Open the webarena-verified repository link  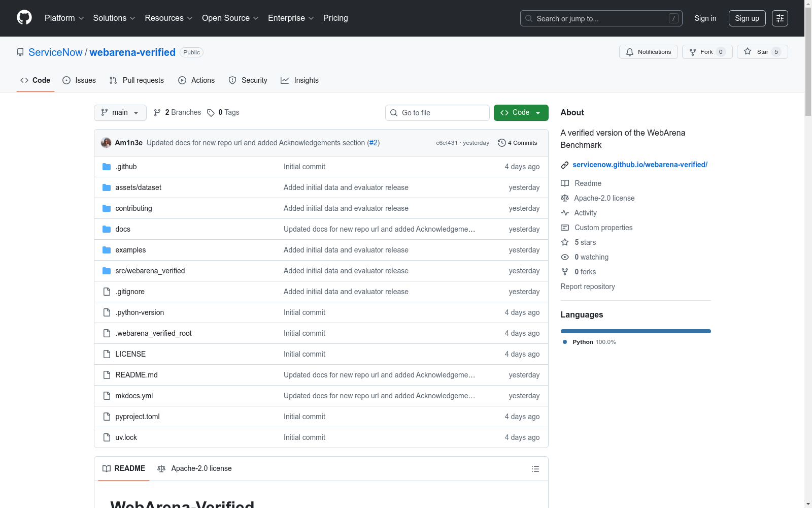click(x=132, y=52)
